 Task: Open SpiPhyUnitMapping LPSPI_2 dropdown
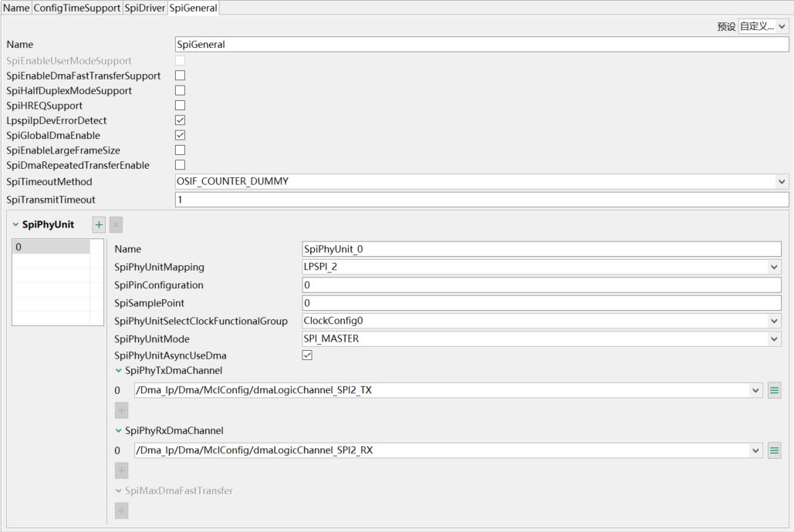(775, 267)
